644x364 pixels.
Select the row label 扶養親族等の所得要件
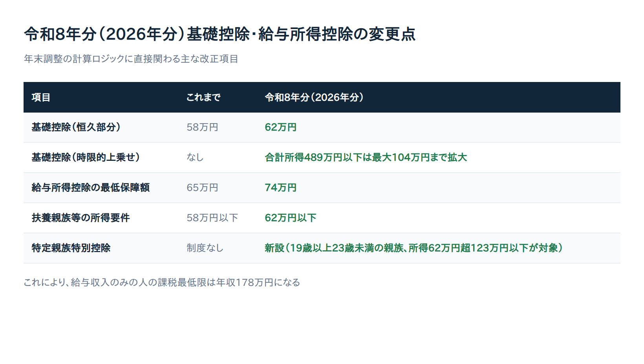pyautogui.click(x=81, y=218)
